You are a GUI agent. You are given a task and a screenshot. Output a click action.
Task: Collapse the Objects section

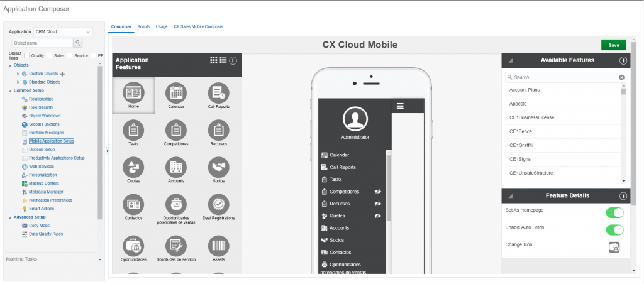coord(10,65)
